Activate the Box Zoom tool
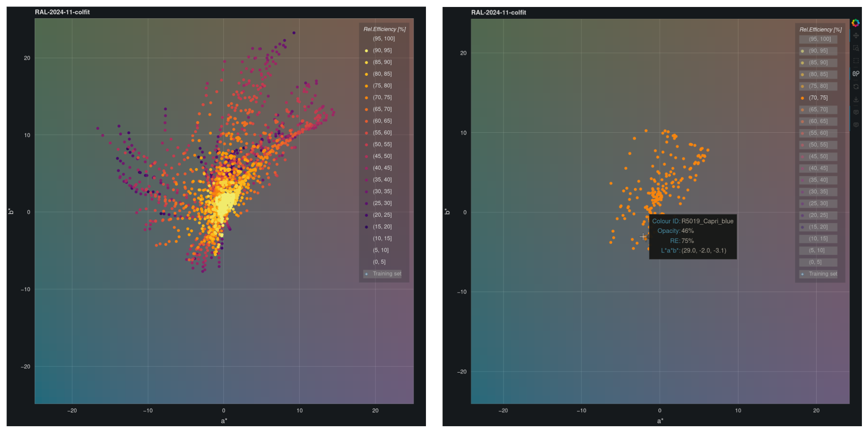Screen dimensions: 868x431 click(856, 48)
